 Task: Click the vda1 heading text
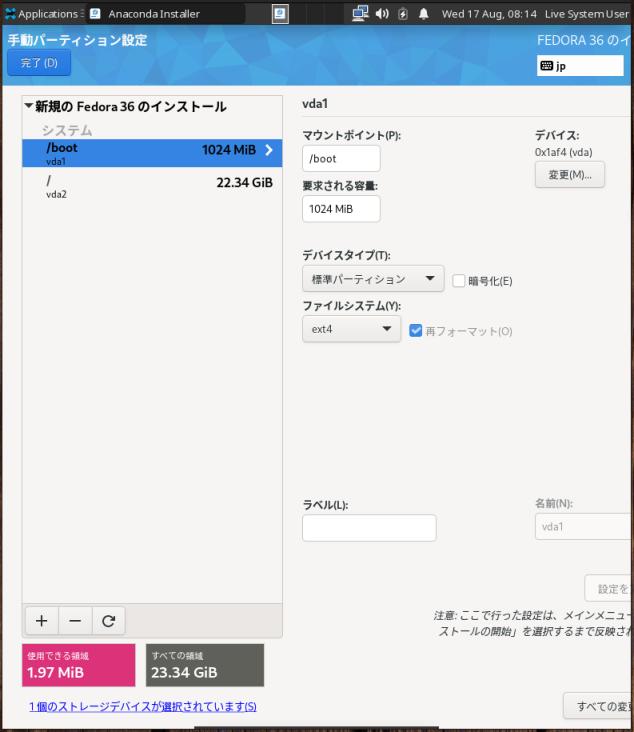[x=315, y=104]
